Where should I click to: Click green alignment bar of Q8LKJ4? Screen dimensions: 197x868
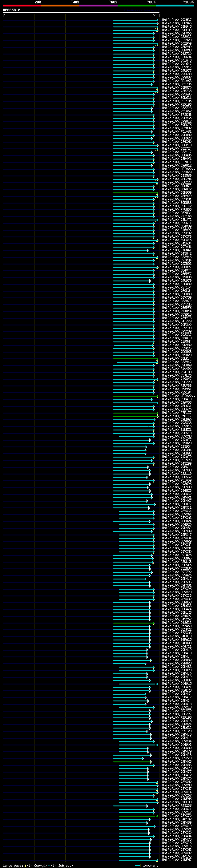[135, 359]
